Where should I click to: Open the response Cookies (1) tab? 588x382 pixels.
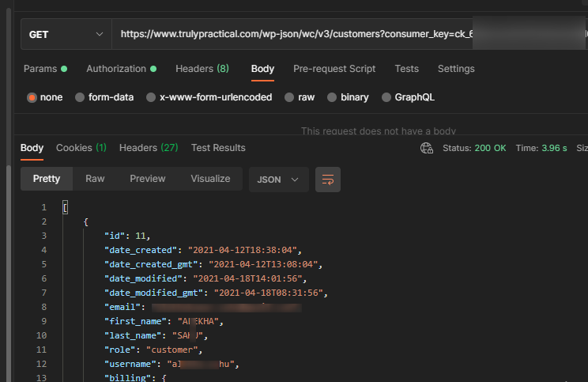tap(81, 148)
